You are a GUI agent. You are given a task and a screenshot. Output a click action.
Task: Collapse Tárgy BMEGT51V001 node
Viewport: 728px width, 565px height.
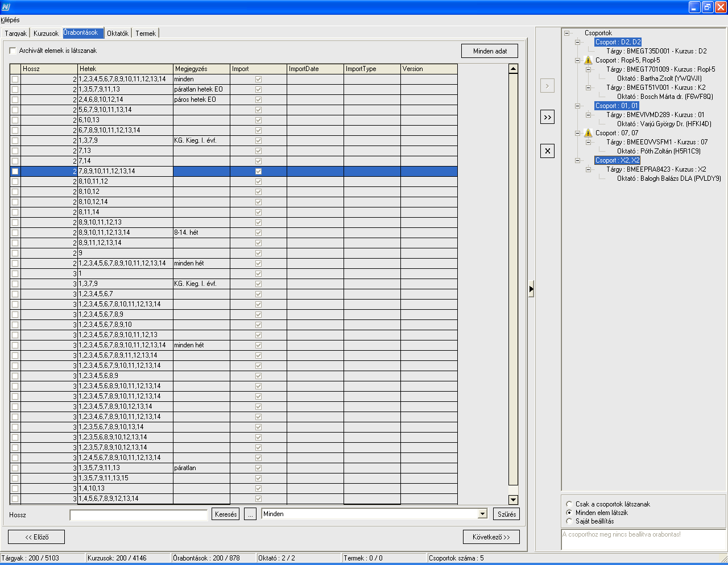coord(589,88)
